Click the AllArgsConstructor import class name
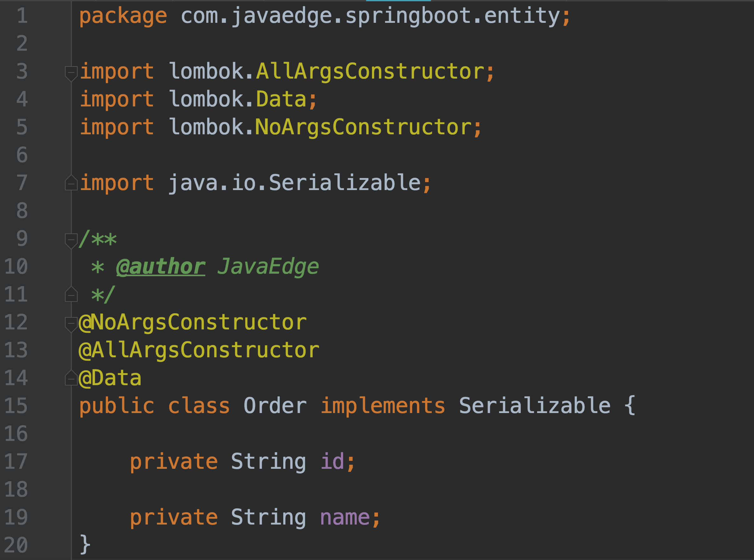The height and width of the screenshot is (560, 754). point(370,72)
